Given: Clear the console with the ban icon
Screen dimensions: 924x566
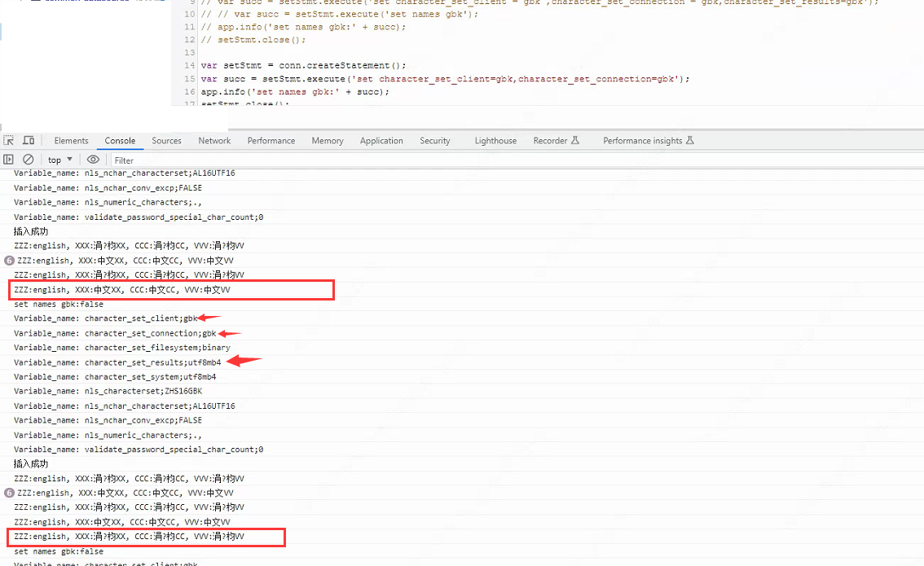Looking at the screenshot, I should click(x=29, y=160).
